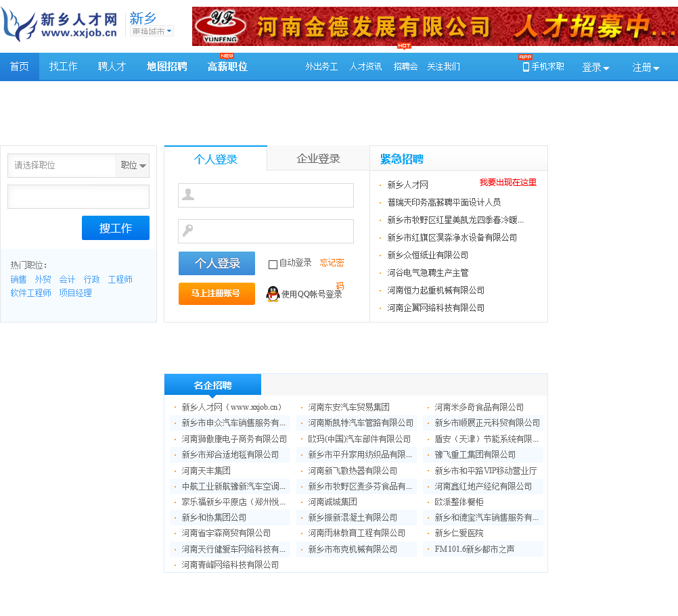Click hot job link 会计
Screen dimensions: 678x616
pyautogui.click(x=67, y=279)
